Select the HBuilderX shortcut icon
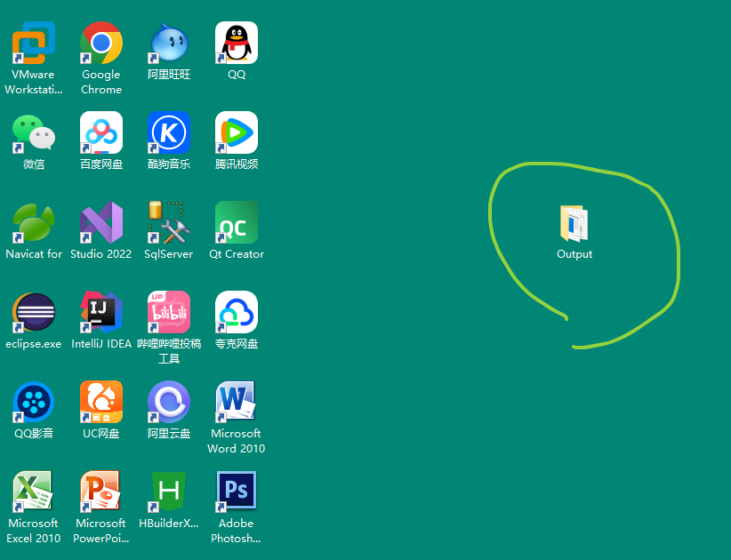 [169, 492]
